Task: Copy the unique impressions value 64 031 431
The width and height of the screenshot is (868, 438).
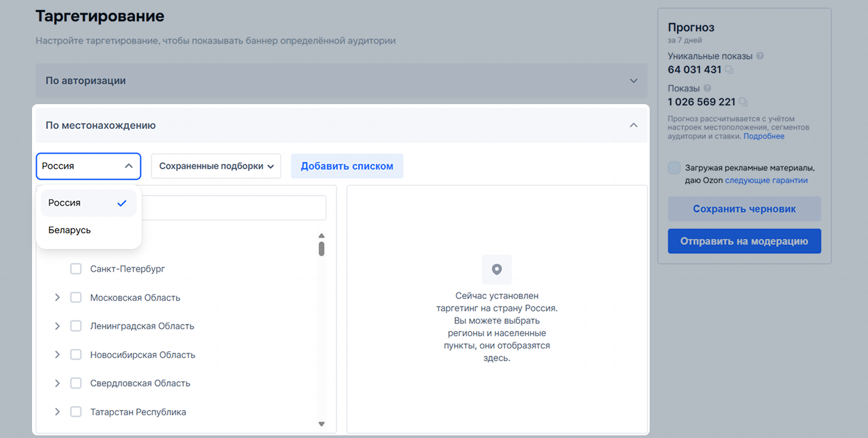Action: [729, 70]
